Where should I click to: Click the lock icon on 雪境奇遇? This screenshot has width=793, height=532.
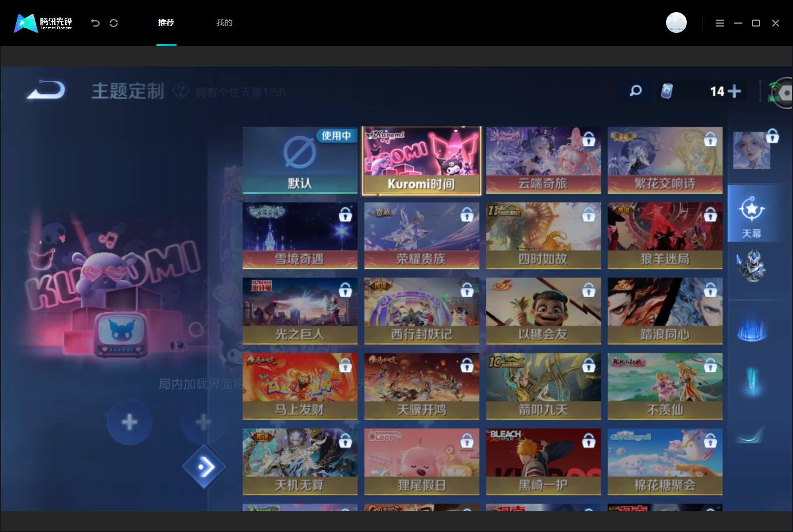click(345, 214)
